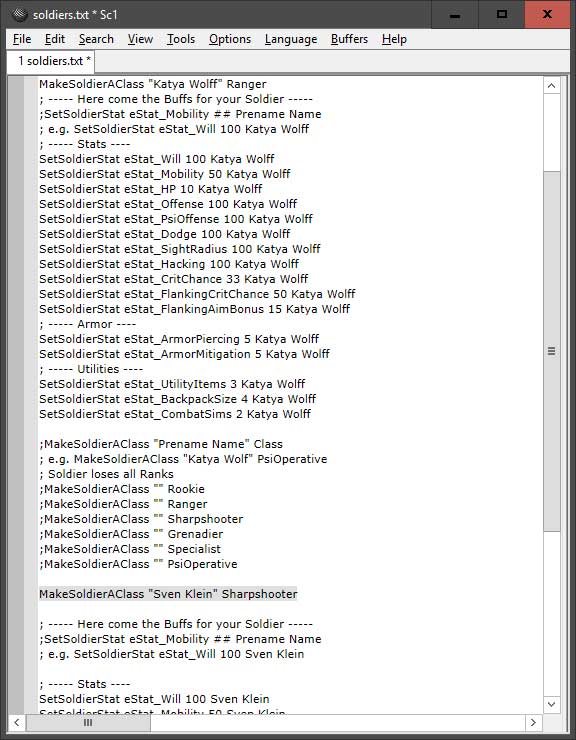Click the horizontal scrollbar left arrow
The width and height of the screenshot is (576, 740).
click(17, 722)
